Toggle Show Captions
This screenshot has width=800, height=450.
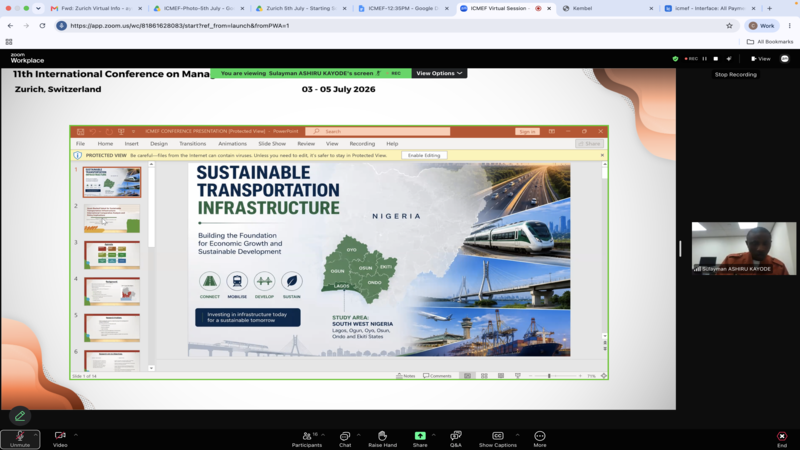point(497,439)
